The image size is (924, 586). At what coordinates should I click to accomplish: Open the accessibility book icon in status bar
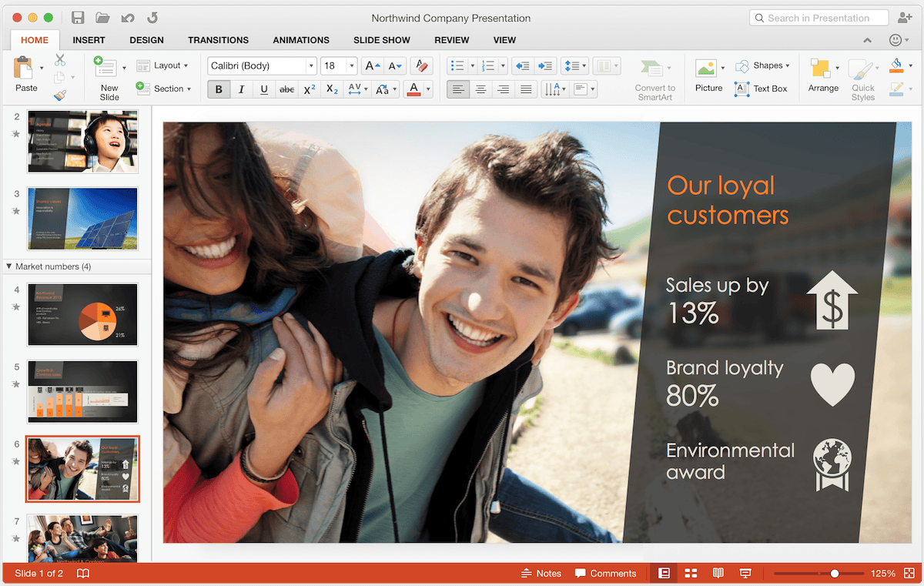point(83,574)
